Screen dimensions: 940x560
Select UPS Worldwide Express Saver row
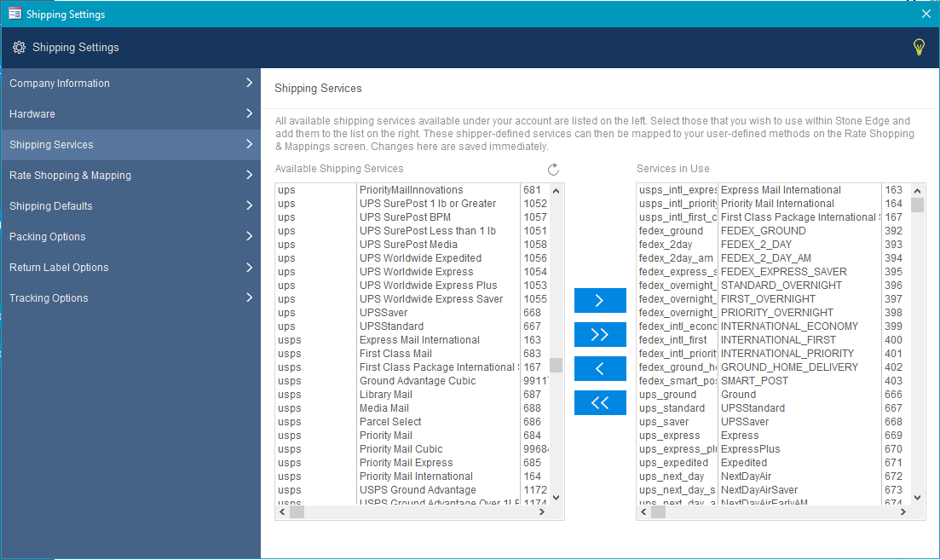click(x=412, y=299)
